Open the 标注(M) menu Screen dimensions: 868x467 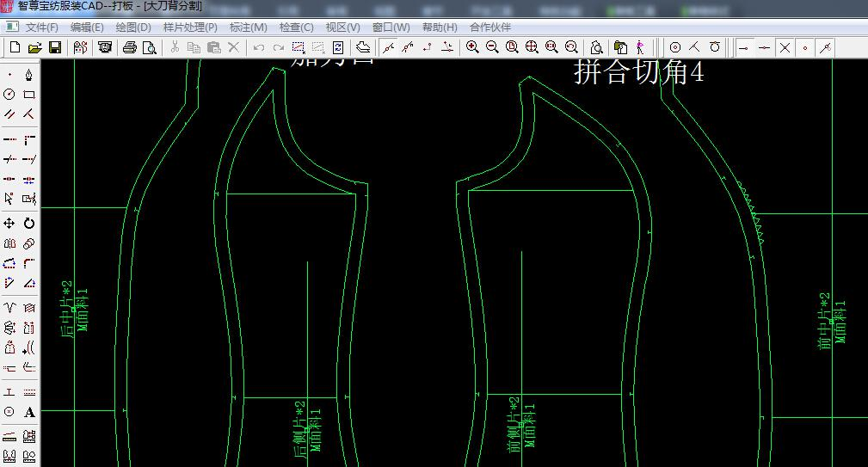pos(248,28)
